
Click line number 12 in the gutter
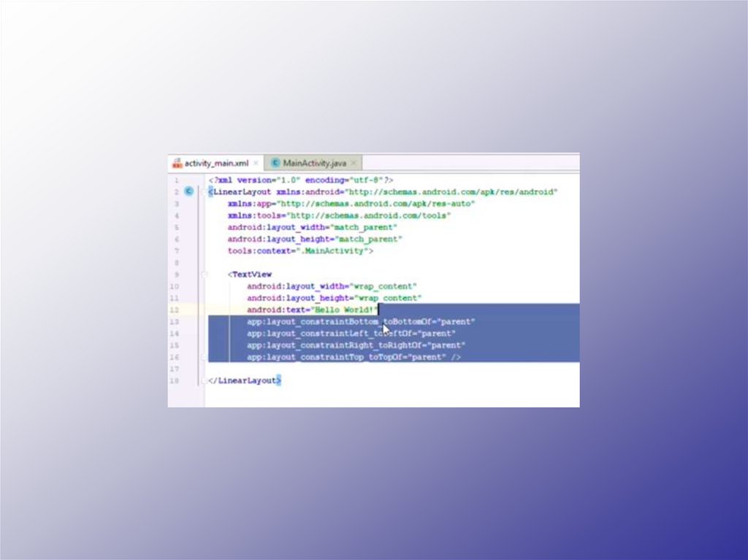tap(174, 310)
